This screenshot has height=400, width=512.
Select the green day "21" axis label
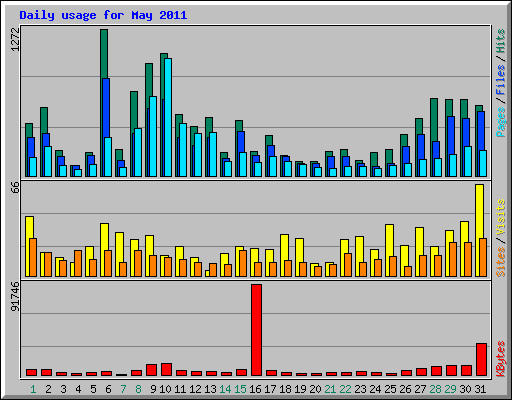click(330, 389)
